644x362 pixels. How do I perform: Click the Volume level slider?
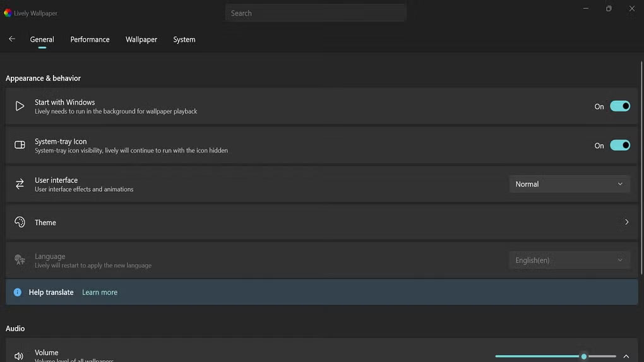[555, 356]
